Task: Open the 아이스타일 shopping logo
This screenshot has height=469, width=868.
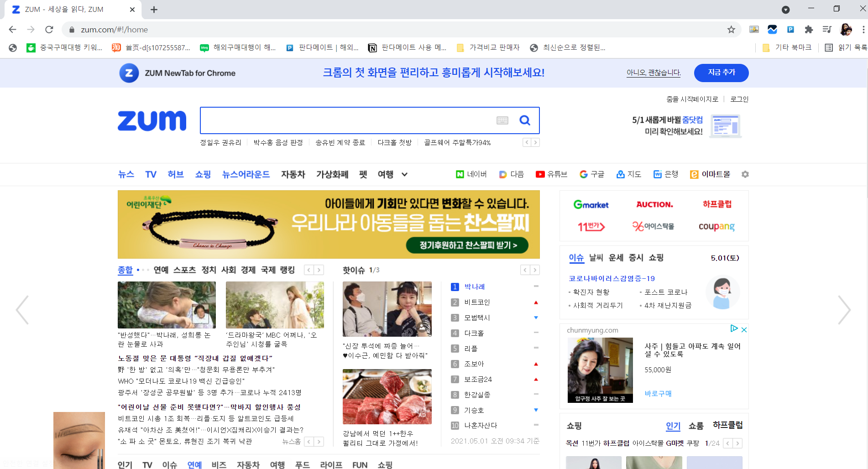Action: pos(653,226)
